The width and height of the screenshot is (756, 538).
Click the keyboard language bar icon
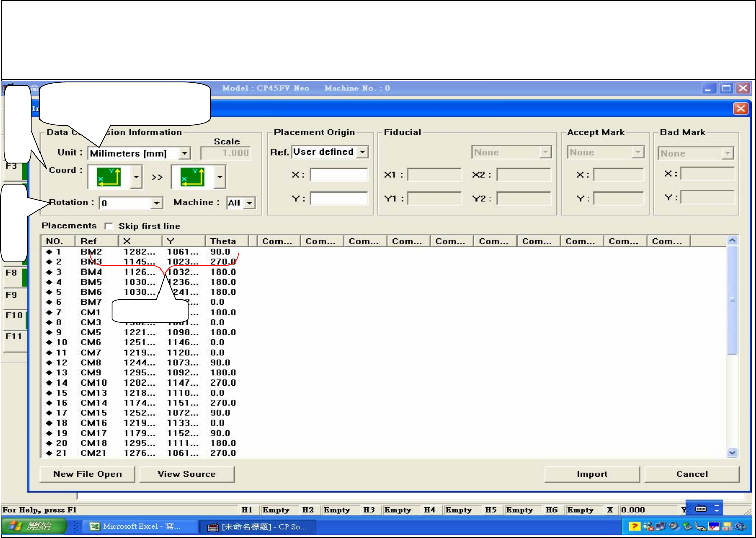pyautogui.click(x=701, y=508)
